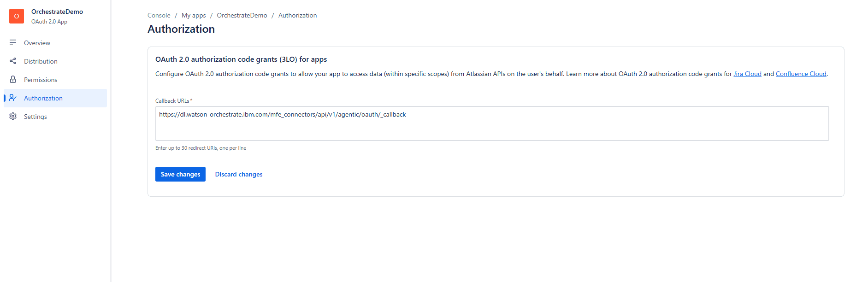Image resolution: width=868 pixels, height=282 pixels.
Task: Click the Overview list icon in sidebar
Action: [x=13, y=42]
